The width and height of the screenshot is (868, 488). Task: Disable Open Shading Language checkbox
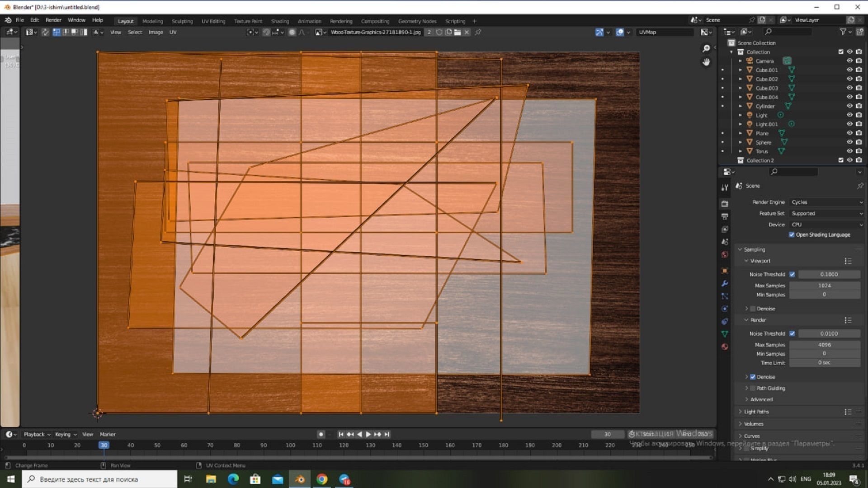pos(792,235)
